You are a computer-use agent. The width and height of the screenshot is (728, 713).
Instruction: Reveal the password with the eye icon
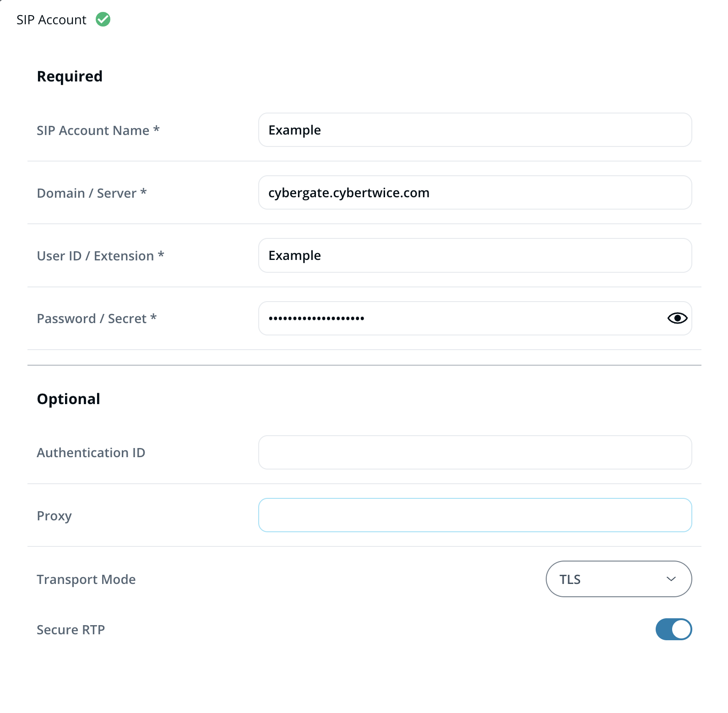coord(677,318)
